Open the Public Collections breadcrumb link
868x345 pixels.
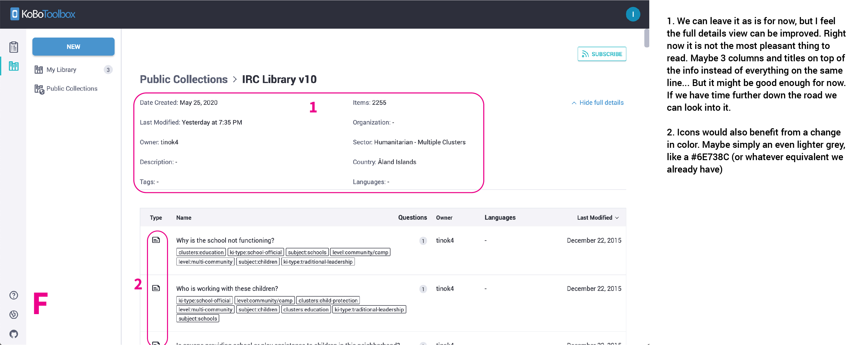click(184, 79)
